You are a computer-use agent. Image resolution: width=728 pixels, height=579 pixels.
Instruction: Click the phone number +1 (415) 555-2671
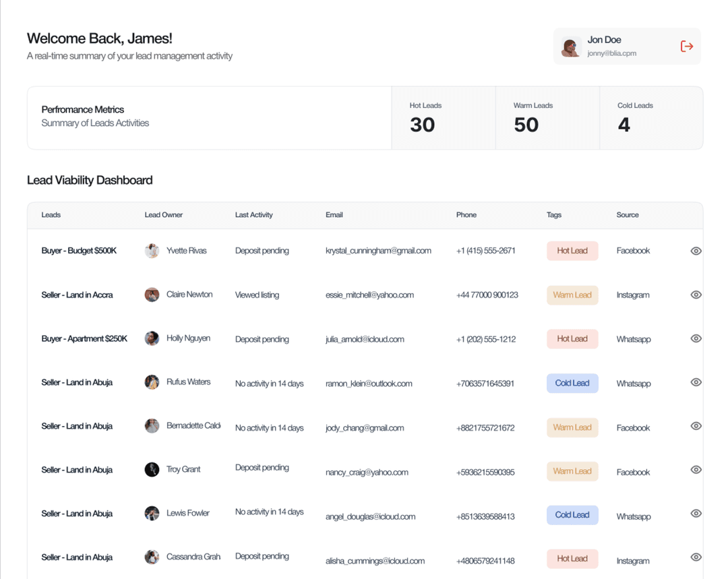pos(485,250)
